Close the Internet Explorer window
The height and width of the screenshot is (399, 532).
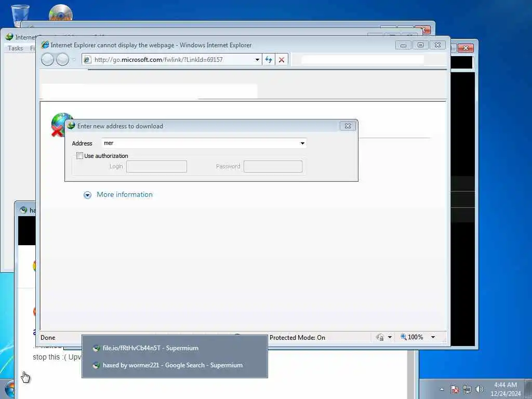[x=437, y=45]
